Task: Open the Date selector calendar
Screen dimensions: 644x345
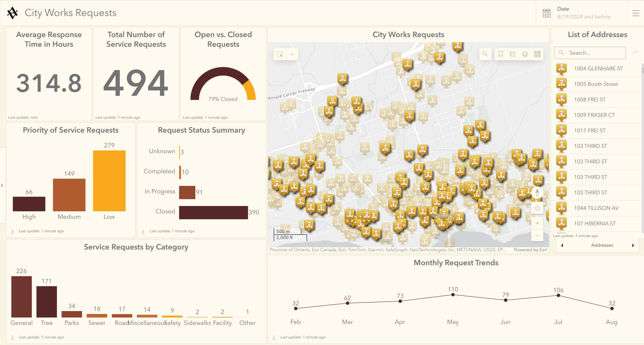Action: (546, 13)
